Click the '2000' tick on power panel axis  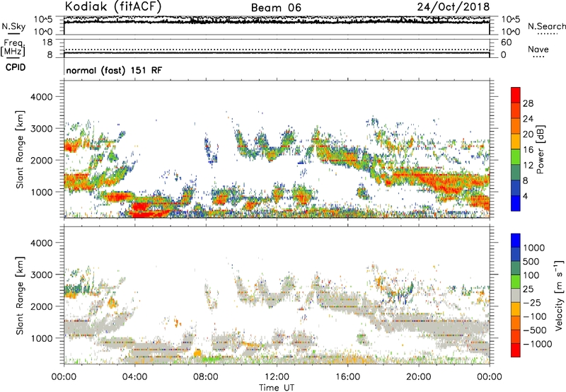tap(41, 160)
